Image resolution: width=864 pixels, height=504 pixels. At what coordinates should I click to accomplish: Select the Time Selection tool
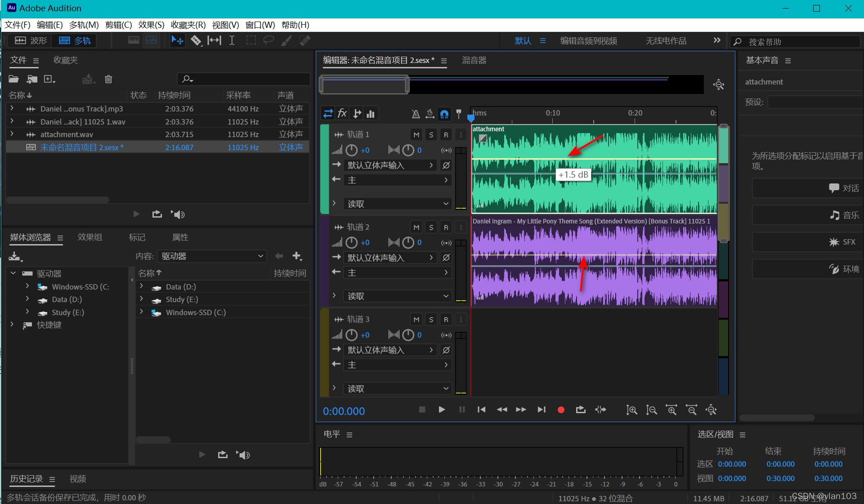tap(232, 40)
